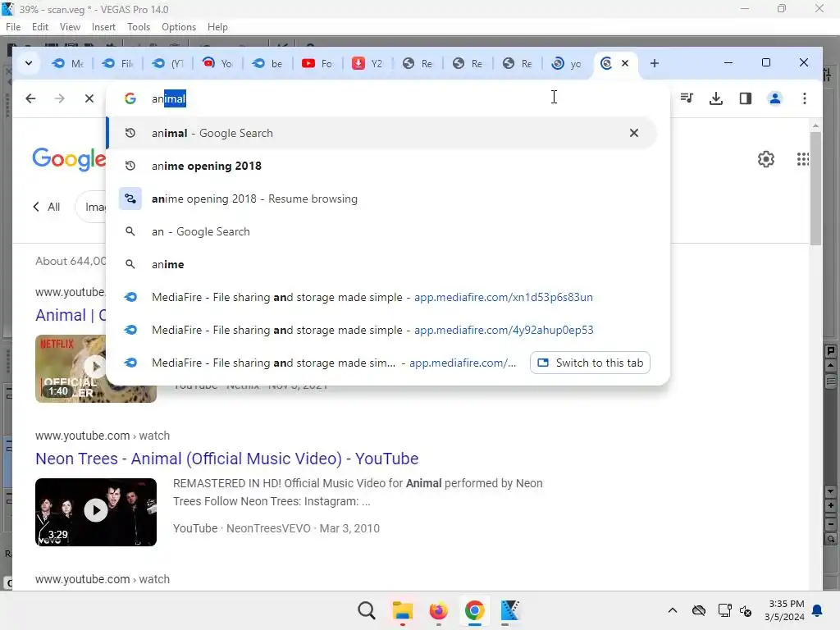Select 'anime opening 2018' history suggestion

click(x=381, y=166)
